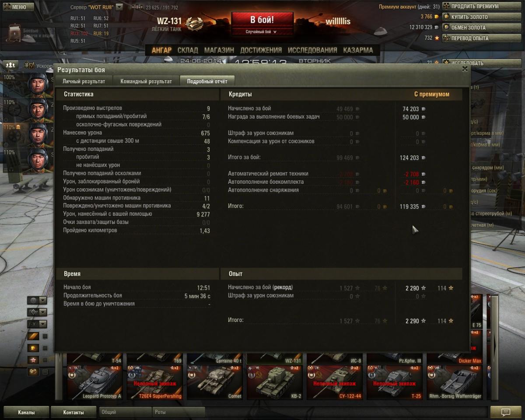Click the credits icon beside 12 310 329
Viewport: 525px width, 420px height.
pos(436,28)
